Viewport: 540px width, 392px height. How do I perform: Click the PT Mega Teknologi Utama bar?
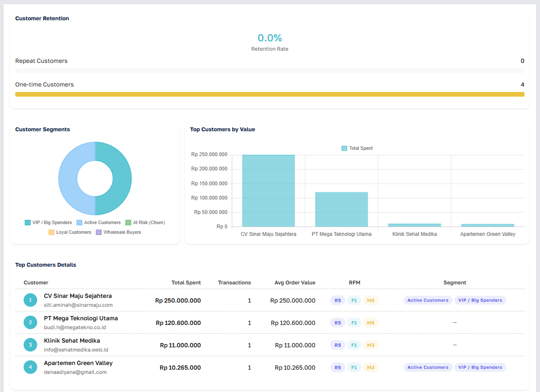pyautogui.click(x=342, y=209)
